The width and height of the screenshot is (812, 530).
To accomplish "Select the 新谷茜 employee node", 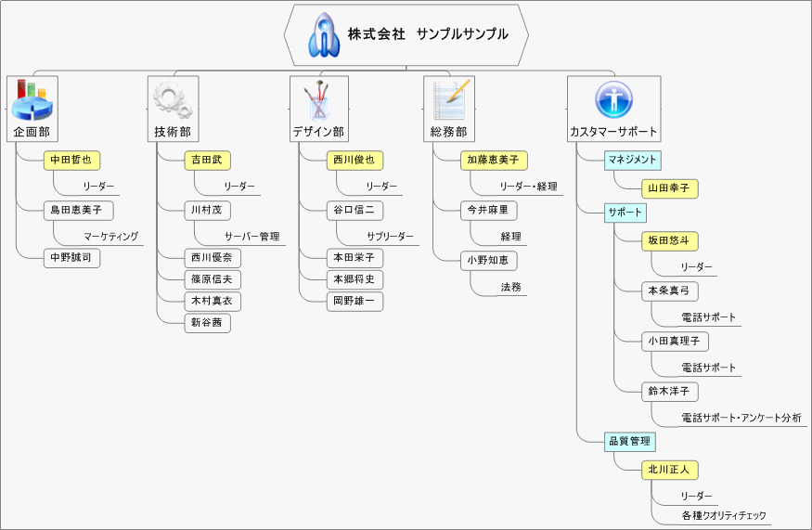I will (x=207, y=323).
